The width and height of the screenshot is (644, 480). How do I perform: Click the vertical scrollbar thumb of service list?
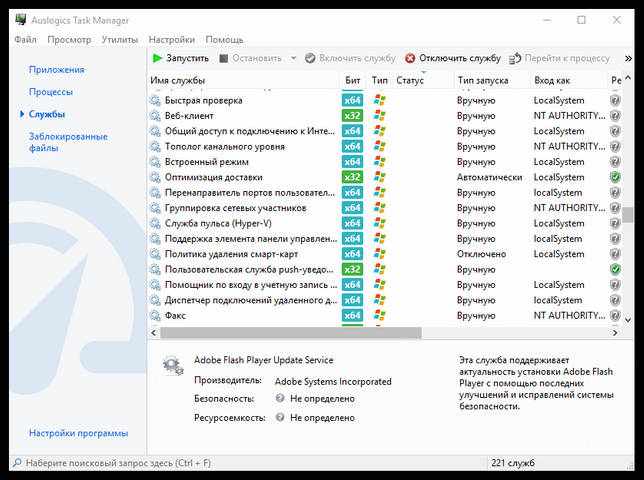click(628, 215)
